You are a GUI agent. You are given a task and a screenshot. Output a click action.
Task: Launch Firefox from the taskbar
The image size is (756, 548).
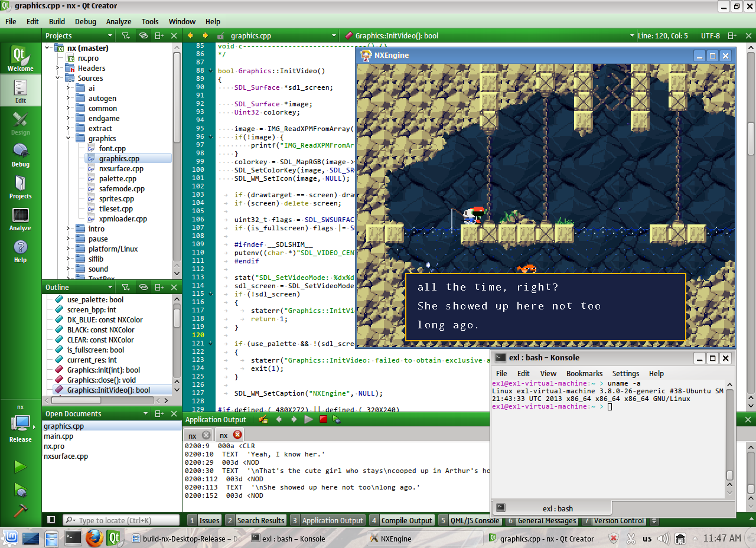[x=94, y=537]
